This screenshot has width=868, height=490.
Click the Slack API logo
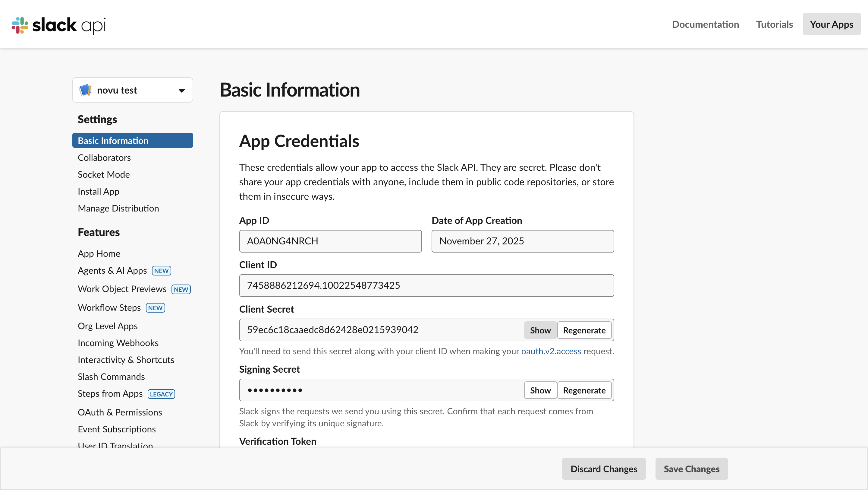pos(59,25)
